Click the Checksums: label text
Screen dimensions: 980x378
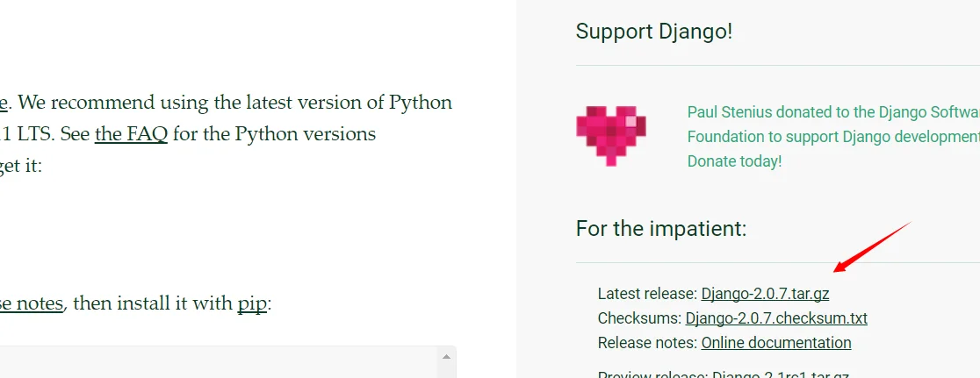click(639, 318)
